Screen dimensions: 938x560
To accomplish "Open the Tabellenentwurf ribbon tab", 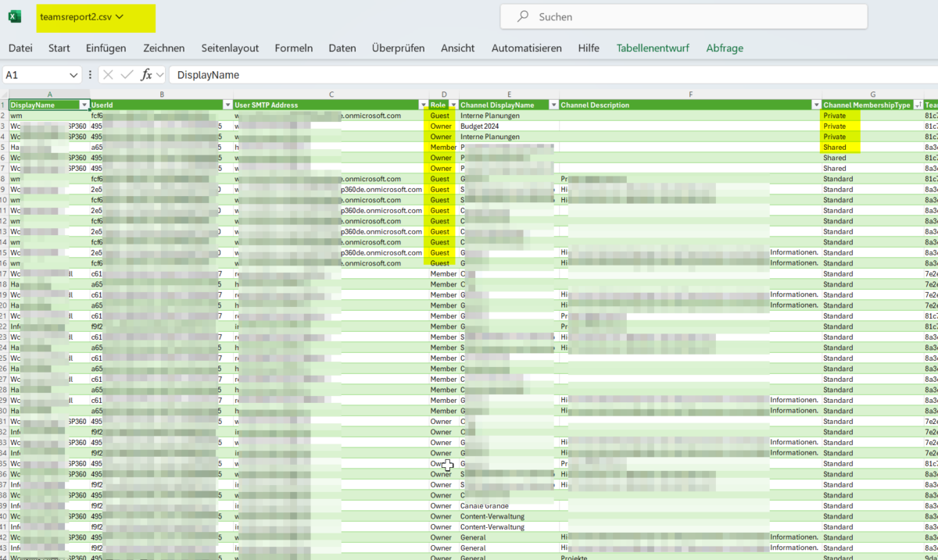I will 652,48.
